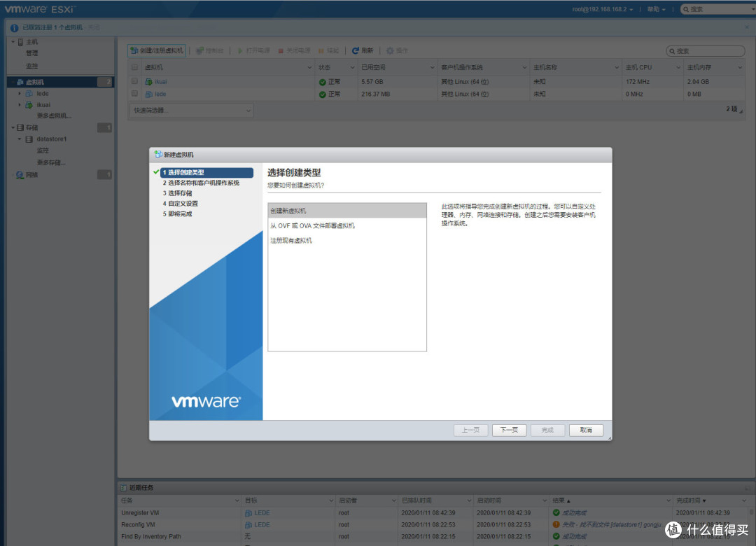The height and width of the screenshot is (546, 756).
Task: Check the lede VM row checkbox
Action: click(134, 94)
